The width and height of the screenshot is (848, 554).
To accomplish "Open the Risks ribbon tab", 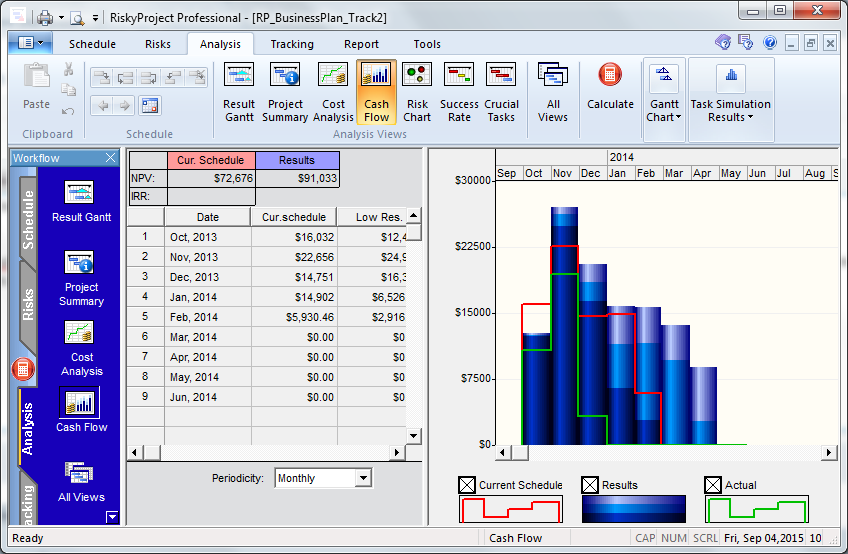I will [157, 44].
